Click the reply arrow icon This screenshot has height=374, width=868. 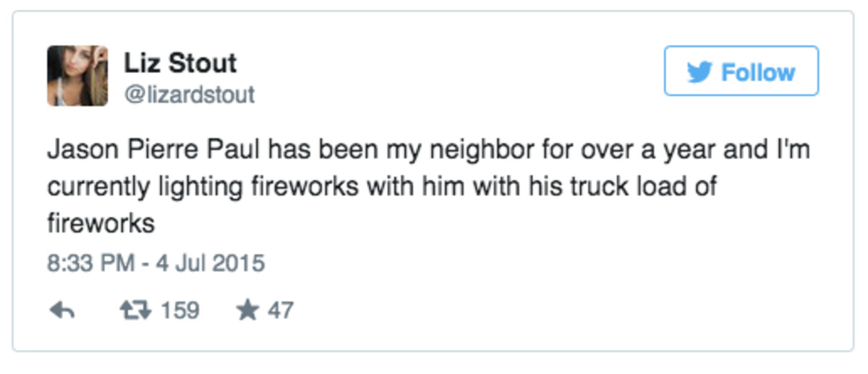[62, 311]
